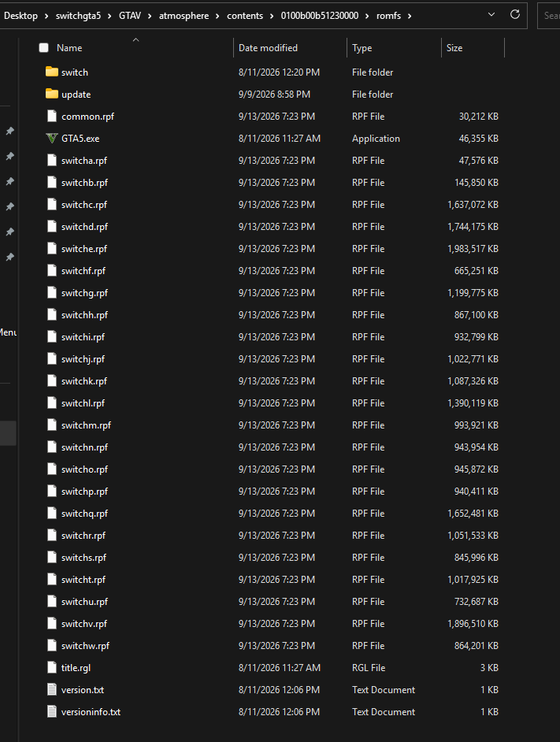Click the switchv.rpf file icon

tap(52, 623)
